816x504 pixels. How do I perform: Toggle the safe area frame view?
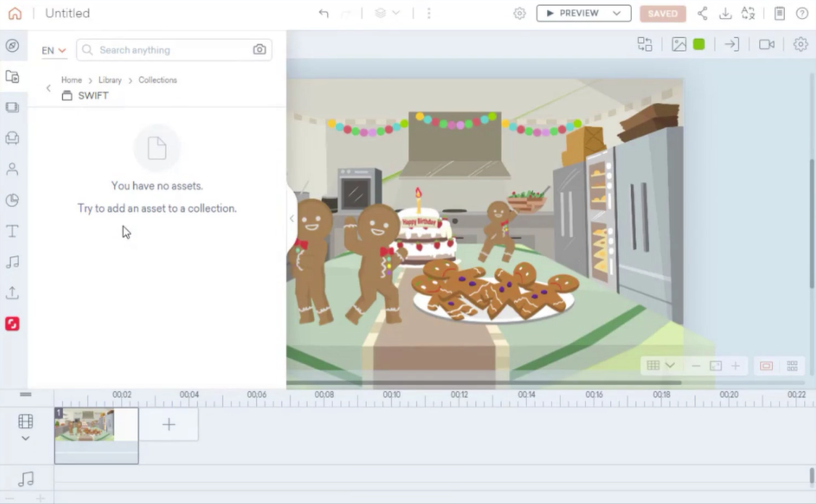point(766,365)
